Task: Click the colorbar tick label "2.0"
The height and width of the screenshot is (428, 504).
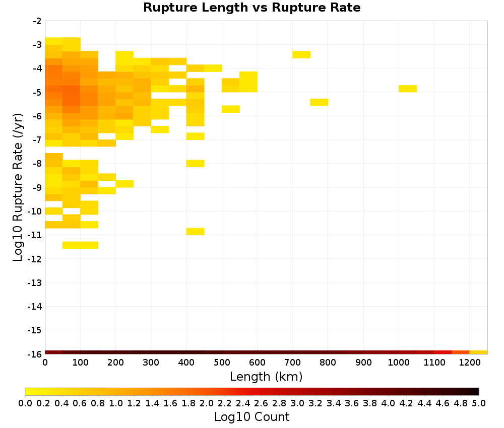Action: click(x=207, y=403)
